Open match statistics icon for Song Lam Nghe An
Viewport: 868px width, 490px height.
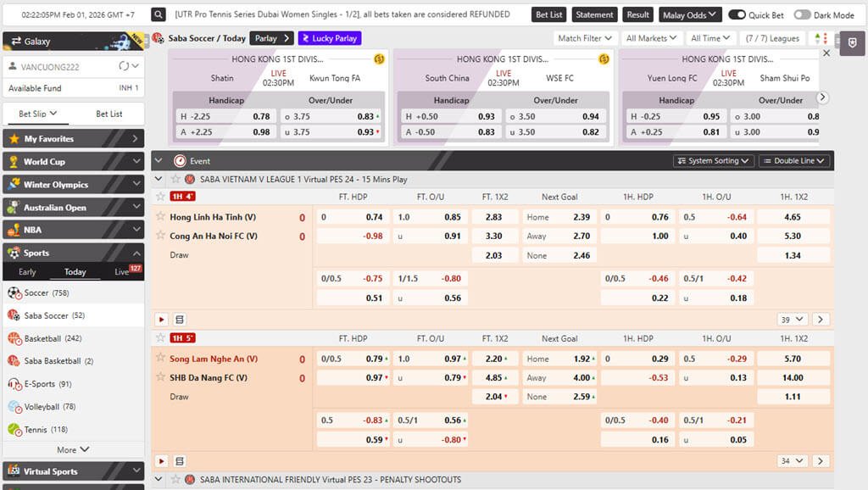click(x=178, y=460)
